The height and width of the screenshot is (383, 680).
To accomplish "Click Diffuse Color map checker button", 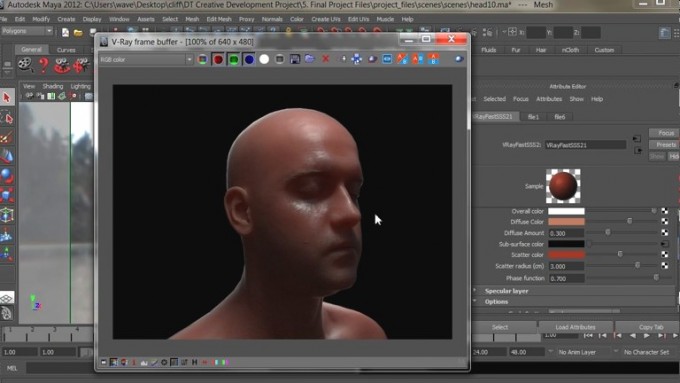I will [x=664, y=222].
